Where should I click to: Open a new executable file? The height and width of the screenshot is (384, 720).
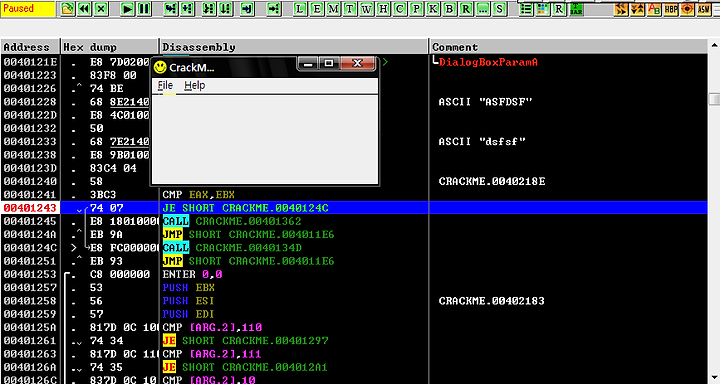[x=67, y=9]
